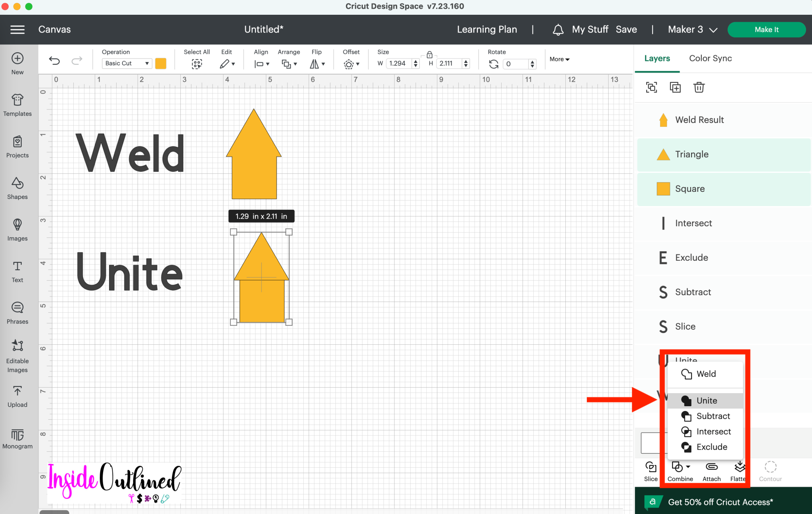Click the Save link in the header
This screenshot has width=812, height=514.
pos(626,29)
